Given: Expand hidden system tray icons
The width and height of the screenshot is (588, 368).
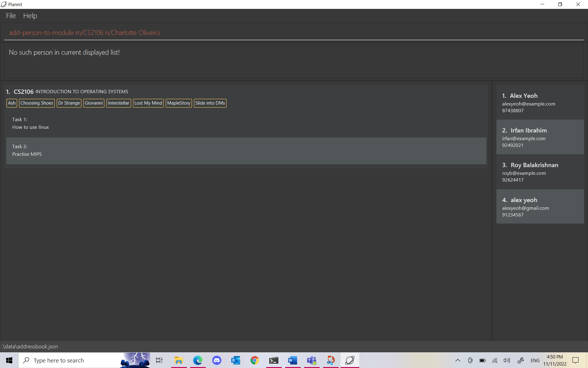Looking at the screenshot, I should 458,360.
